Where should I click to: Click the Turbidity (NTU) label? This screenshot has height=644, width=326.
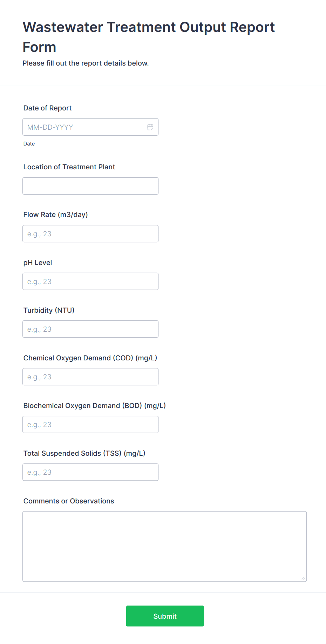point(49,310)
